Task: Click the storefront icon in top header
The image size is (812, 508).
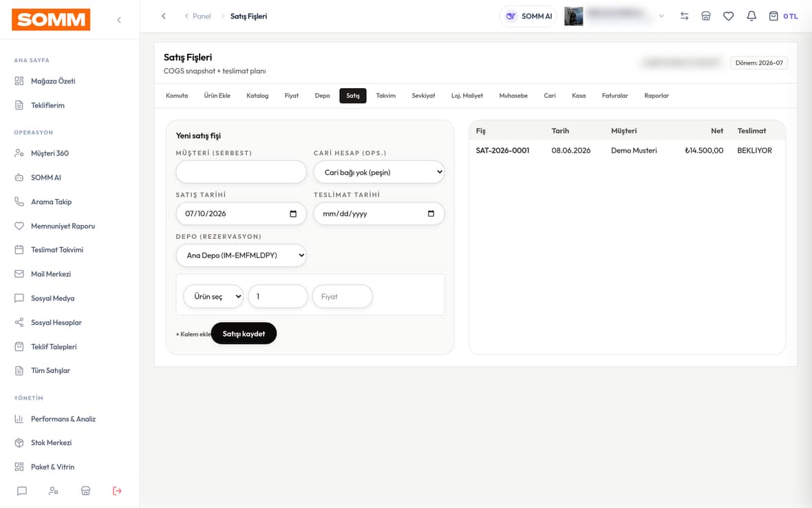Action: tap(706, 16)
